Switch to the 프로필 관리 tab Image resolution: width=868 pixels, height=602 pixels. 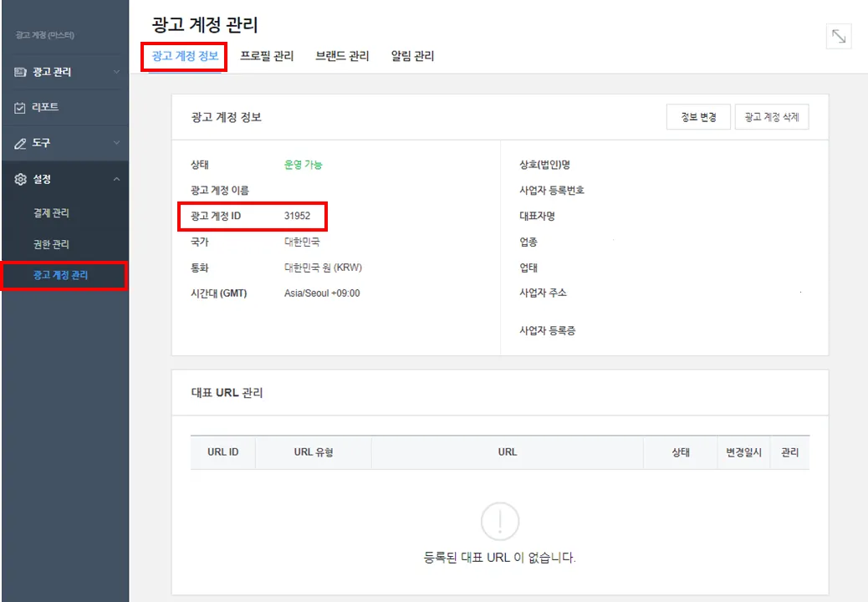267,57
